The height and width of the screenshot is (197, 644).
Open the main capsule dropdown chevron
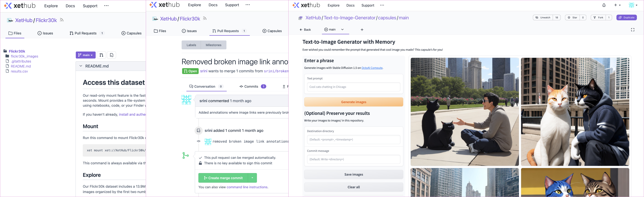coord(342,29)
